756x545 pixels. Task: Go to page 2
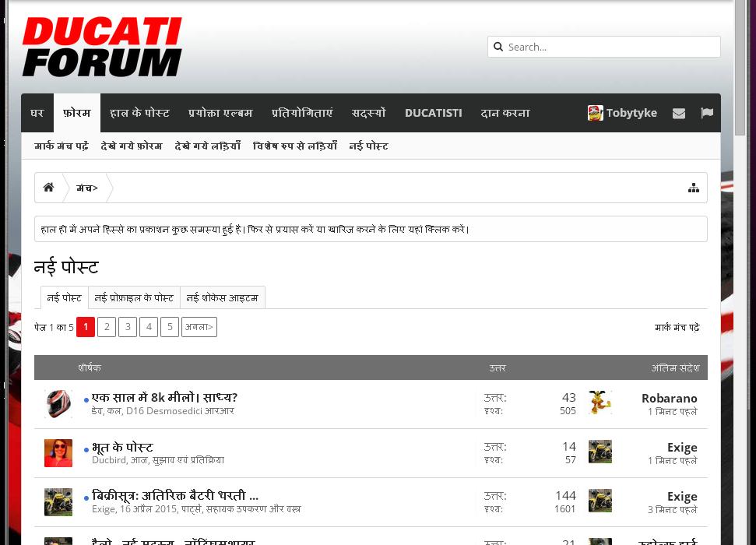[x=107, y=327]
